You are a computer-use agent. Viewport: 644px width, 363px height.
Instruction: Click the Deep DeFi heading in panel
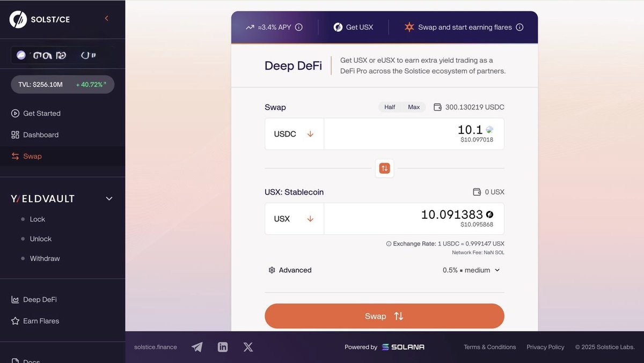pos(294,66)
